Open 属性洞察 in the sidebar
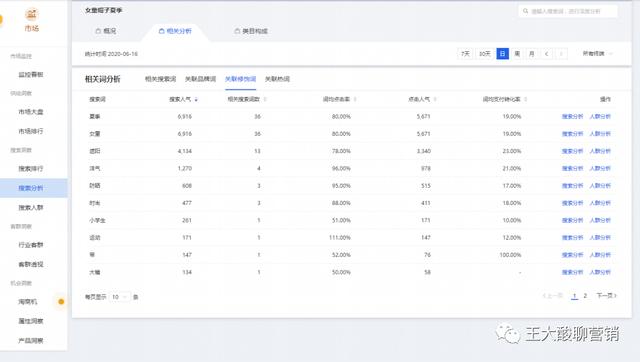 coord(31,321)
